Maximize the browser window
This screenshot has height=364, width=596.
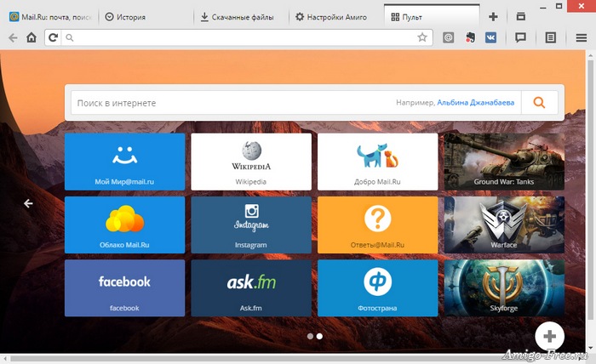coord(559,6)
